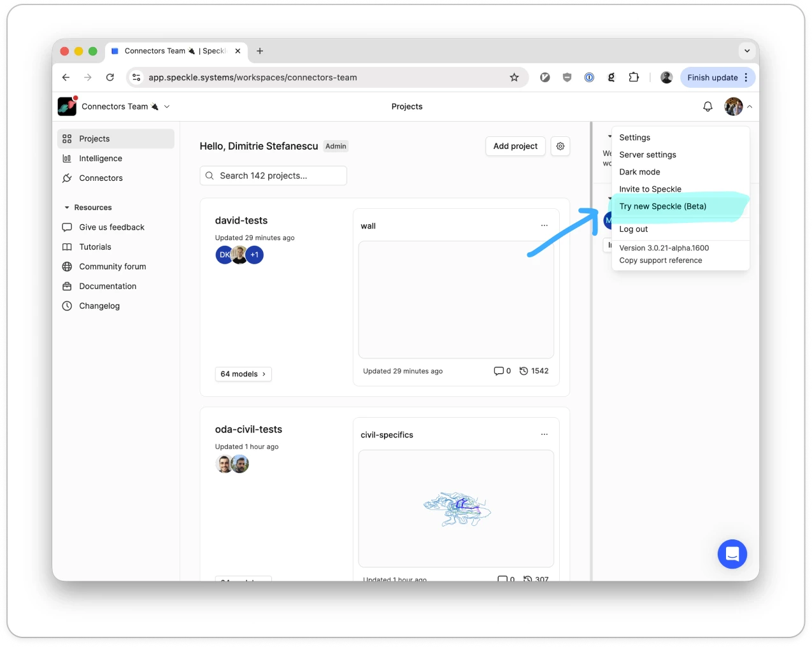
Task: Click the search projects field
Action: (273, 175)
